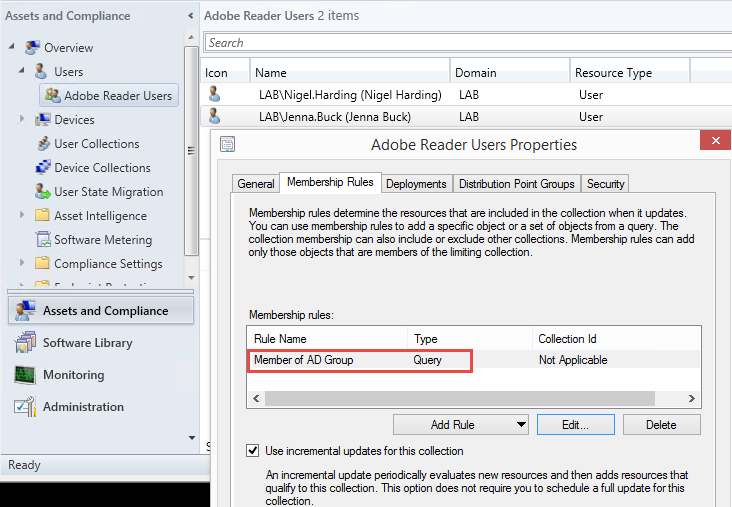Click the User Collections icon
Screen dimensions: 732x507
43,143
